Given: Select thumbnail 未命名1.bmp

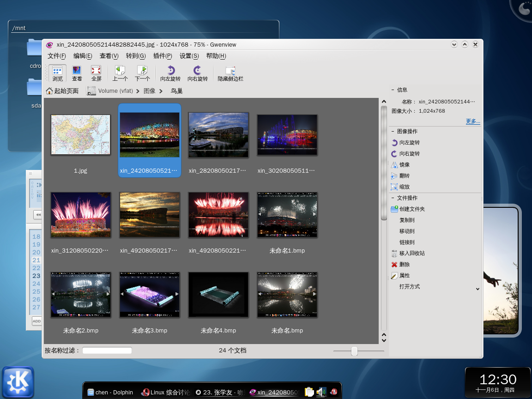Looking at the screenshot, I should click(x=287, y=214).
